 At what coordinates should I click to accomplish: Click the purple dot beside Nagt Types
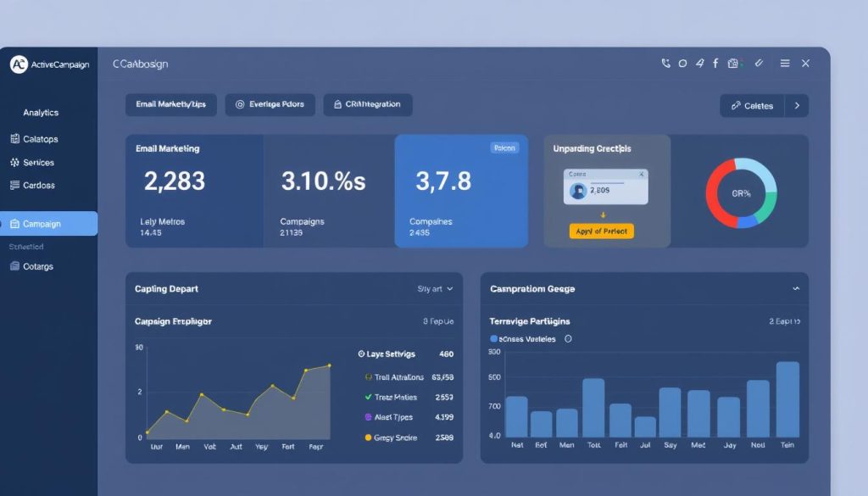click(x=368, y=416)
